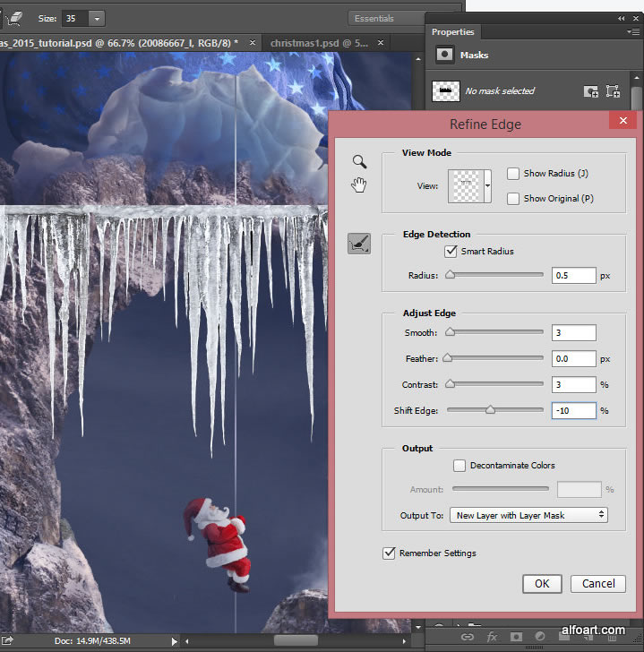
Task: Select the Zoom tool in Refine Edge
Action: (x=359, y=161)
